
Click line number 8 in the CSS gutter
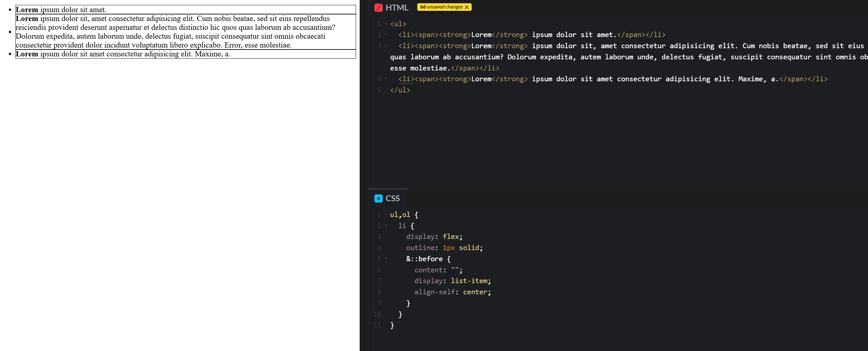pos(379,292)
